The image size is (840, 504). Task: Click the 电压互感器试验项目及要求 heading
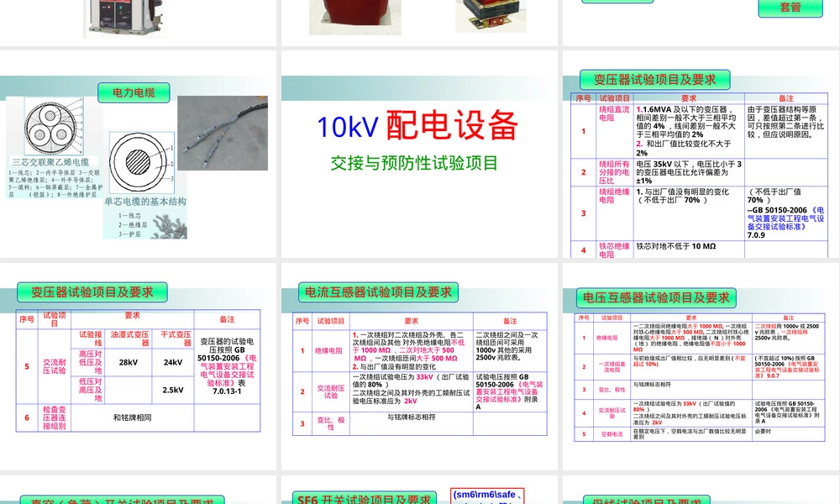click(x=656, y=298)
